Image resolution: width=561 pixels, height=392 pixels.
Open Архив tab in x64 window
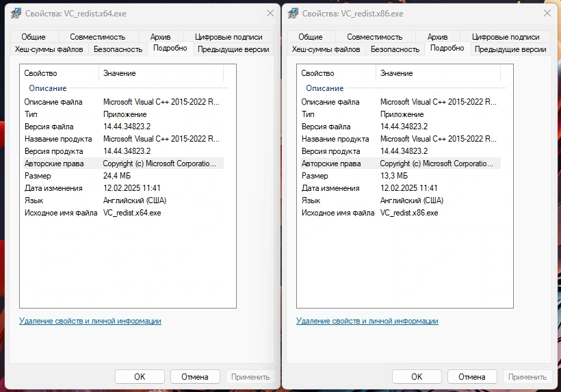pos(160,37)
